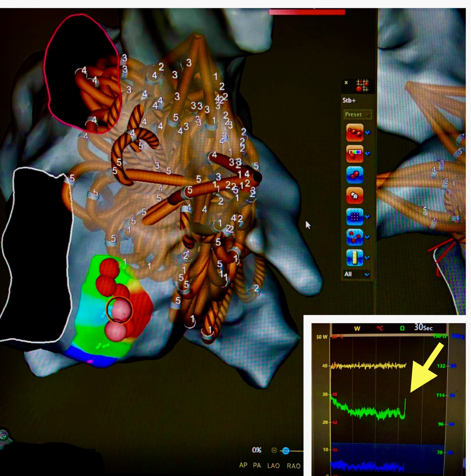Close the Stb+ tool panel
This screenshot has width=471, height=476.
click(346, 83)
